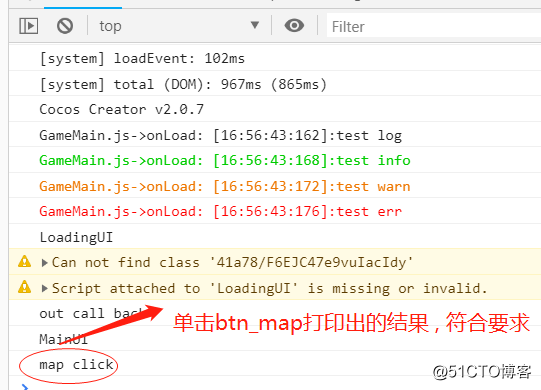Image resolution: width=541 pixels, height=390 pixels.
Task: Select the '[system] loadEvent: 102ms' log line
Action: click(x=142, y=59)
